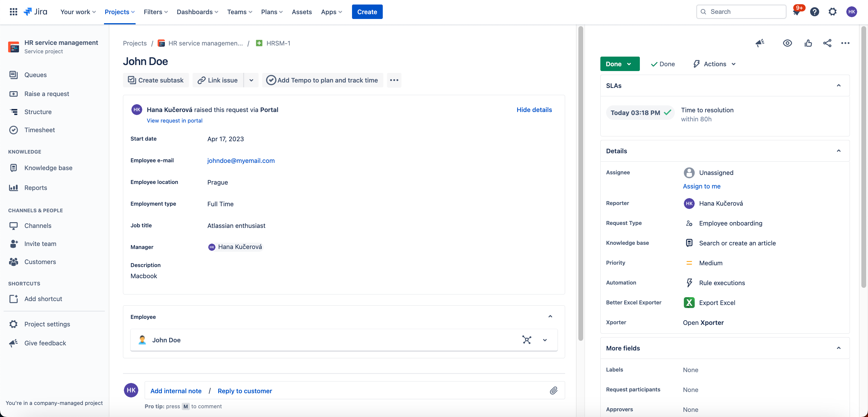Open the help question mark icon
Viewport: 868px width, 417px height.
pyautogui.click(x=814, y=12)
